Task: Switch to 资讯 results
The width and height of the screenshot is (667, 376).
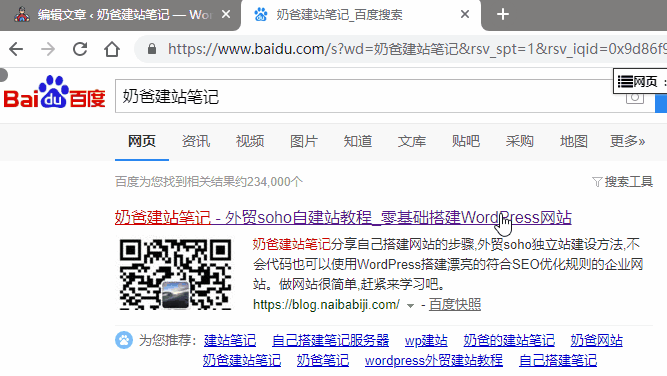Action: [x=196, y=141]
